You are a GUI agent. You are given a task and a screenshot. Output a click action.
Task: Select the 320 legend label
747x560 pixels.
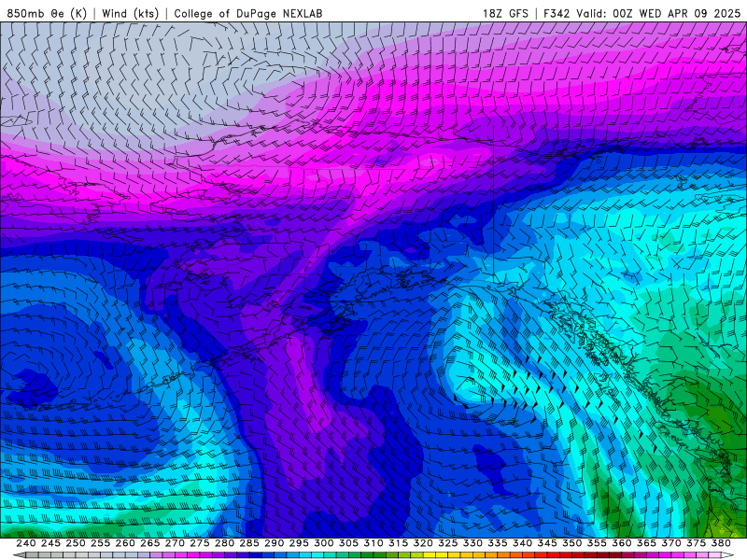(x=423, y=543)
